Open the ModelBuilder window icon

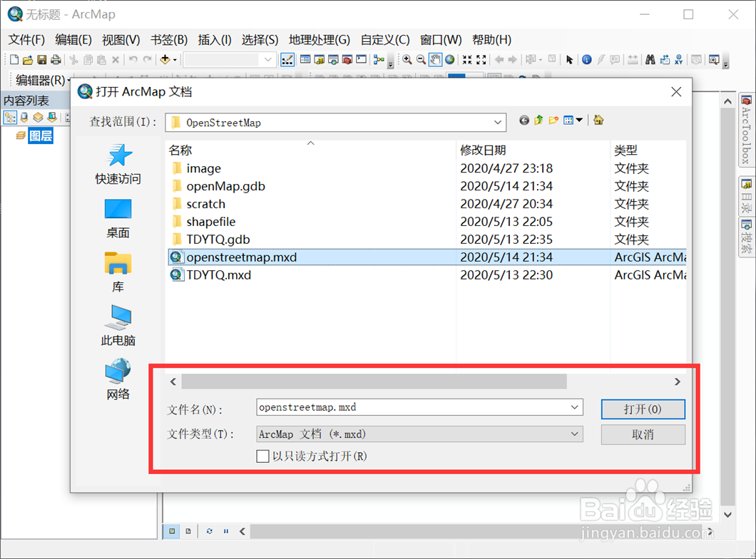click(x=379, y=59)
